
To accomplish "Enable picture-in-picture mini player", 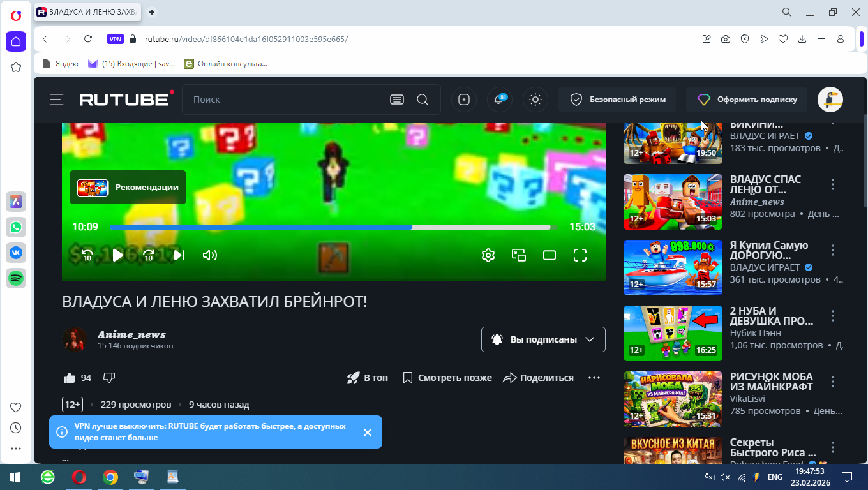I will (519, 255).
